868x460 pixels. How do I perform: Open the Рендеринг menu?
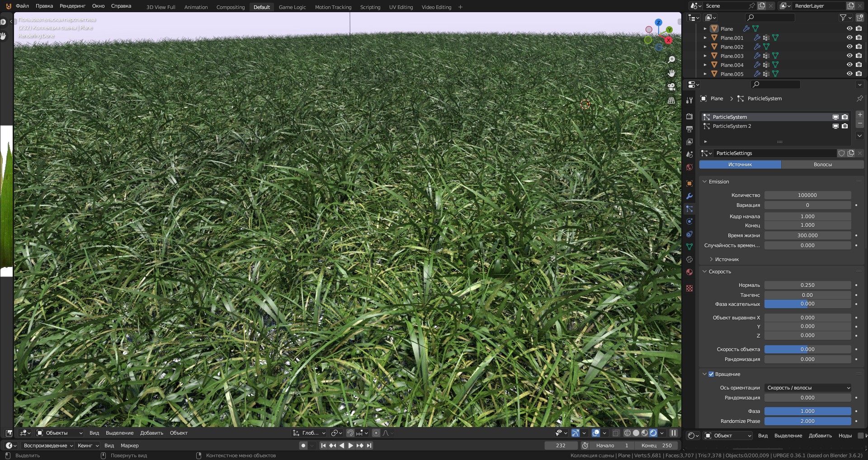tap(72, 6)
